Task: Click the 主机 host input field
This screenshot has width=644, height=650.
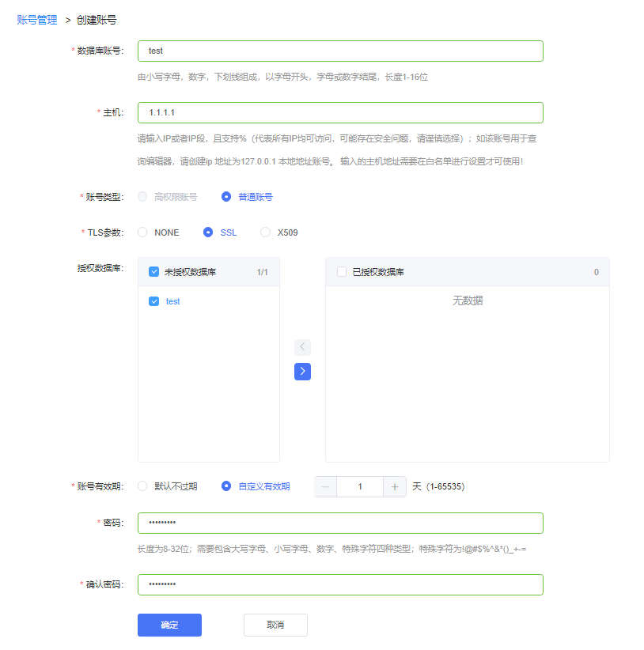Action: (340, 112)
